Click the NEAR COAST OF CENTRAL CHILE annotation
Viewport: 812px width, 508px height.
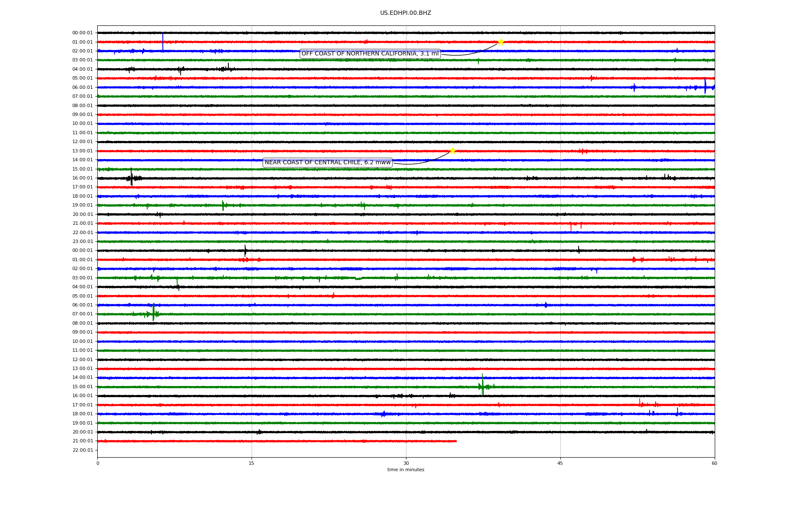point(327,163)
